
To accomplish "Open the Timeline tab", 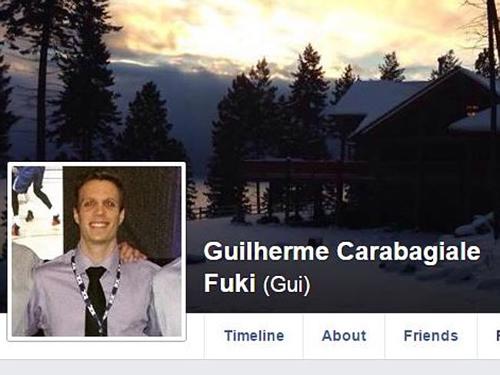I will click(254, 336).
